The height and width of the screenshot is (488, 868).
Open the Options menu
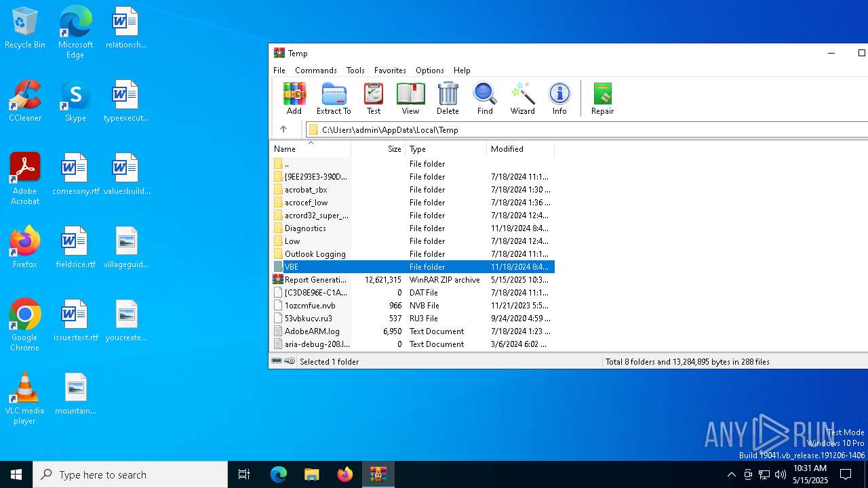click(x=430, y=70)
